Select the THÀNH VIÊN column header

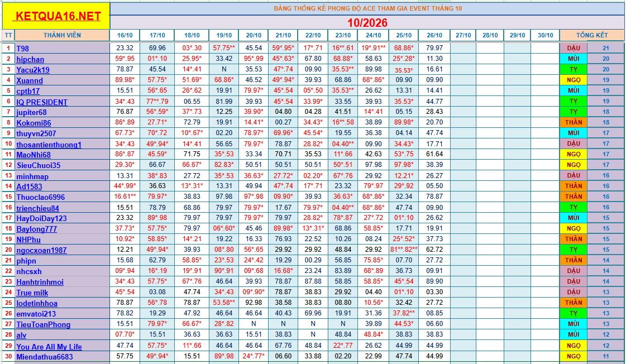tap(63, 35)
